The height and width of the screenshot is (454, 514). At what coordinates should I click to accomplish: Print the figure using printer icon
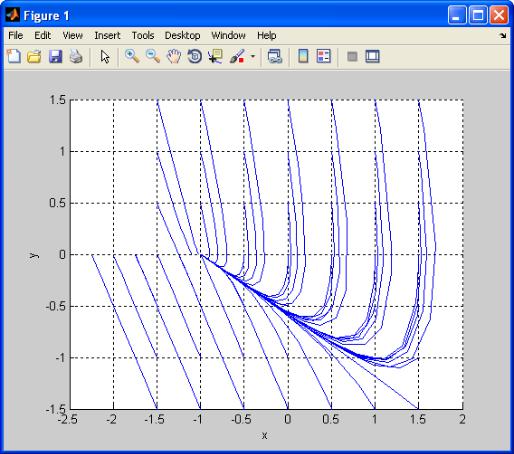76,56
